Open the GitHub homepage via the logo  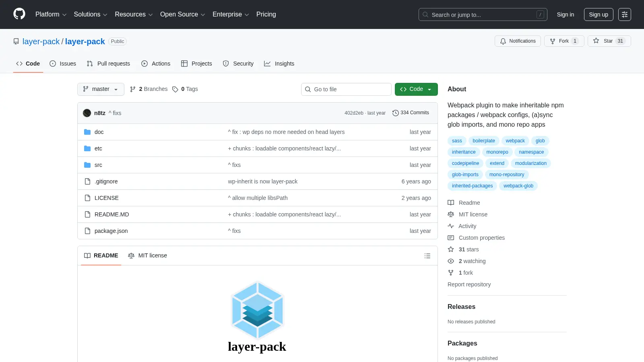point(19,14)
